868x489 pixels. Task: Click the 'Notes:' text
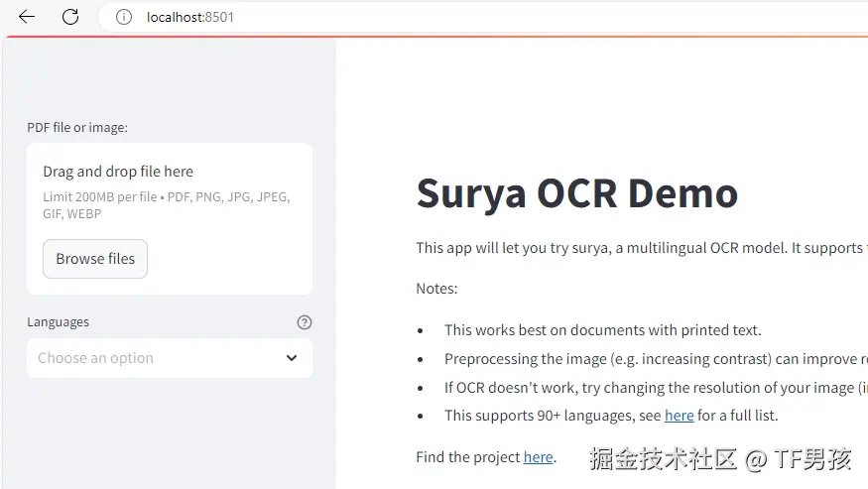[436, 289]
